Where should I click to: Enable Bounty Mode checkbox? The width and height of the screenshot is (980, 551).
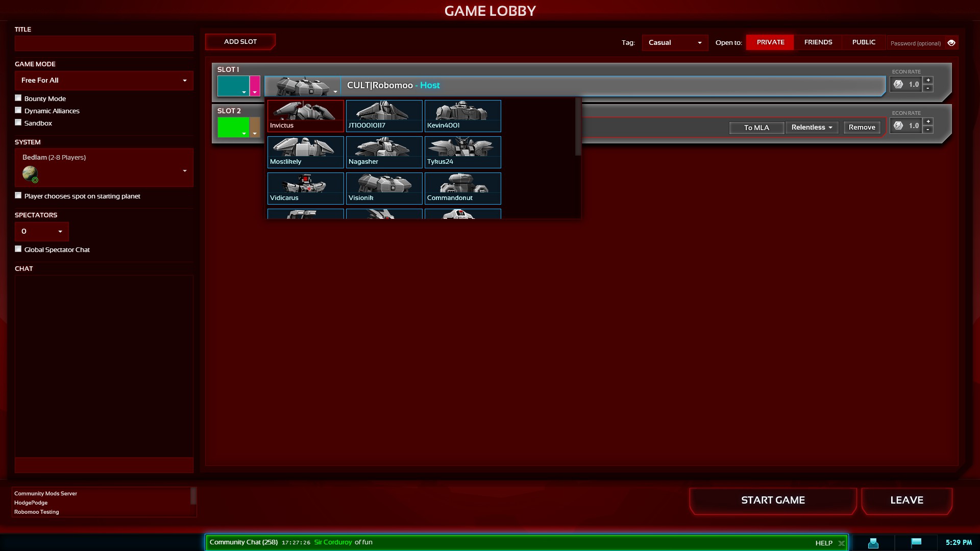click(x=18, y=98)
